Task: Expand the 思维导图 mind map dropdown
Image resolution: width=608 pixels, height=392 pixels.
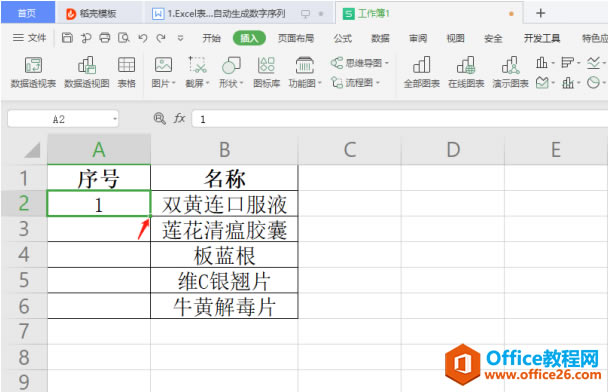Action: coord(387,63)
